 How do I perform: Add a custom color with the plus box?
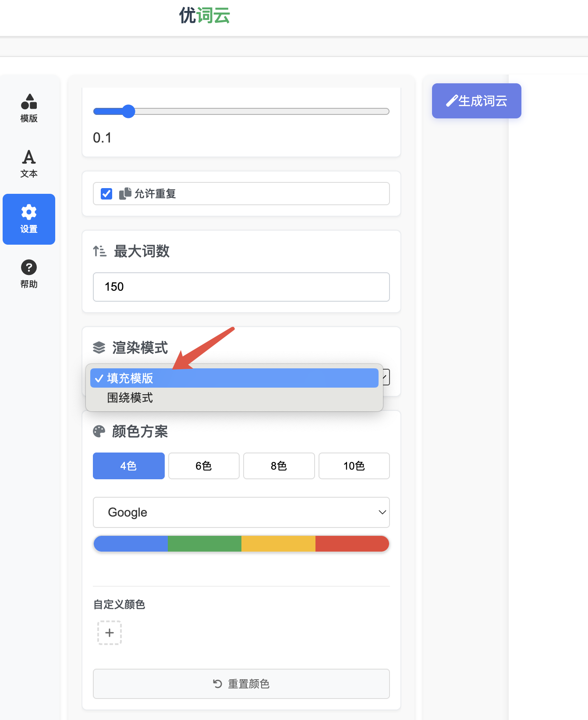pyautogui.click(x=110, y=633)
